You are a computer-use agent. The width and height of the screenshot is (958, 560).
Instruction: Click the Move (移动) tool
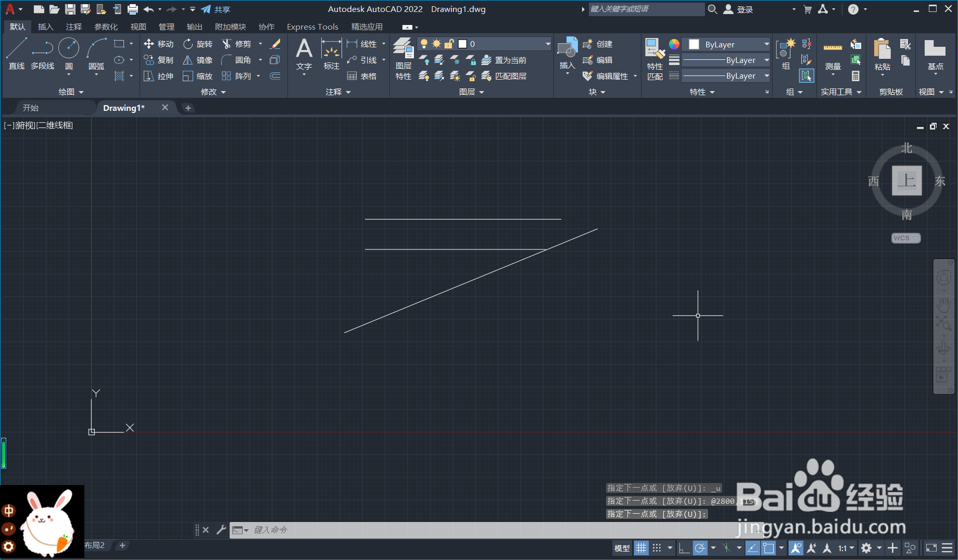(x=159, y=44)
